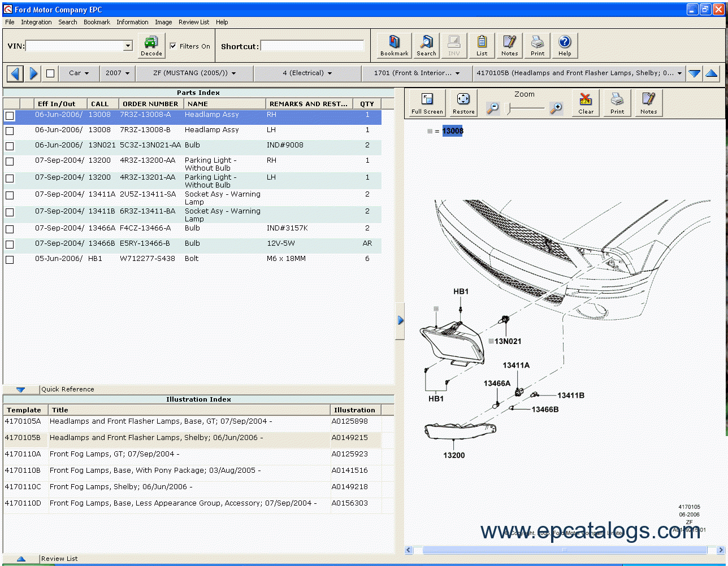Click the Decode VIN button
Image resolution: width=728 pixels, height=566 pixels.
pos(151,46)
